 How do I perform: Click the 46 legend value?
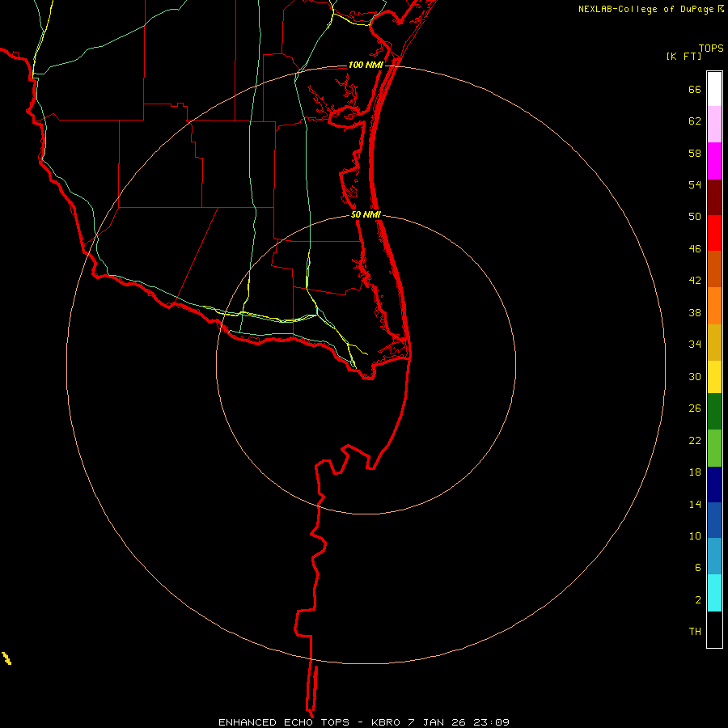click(x=695, y=249)
